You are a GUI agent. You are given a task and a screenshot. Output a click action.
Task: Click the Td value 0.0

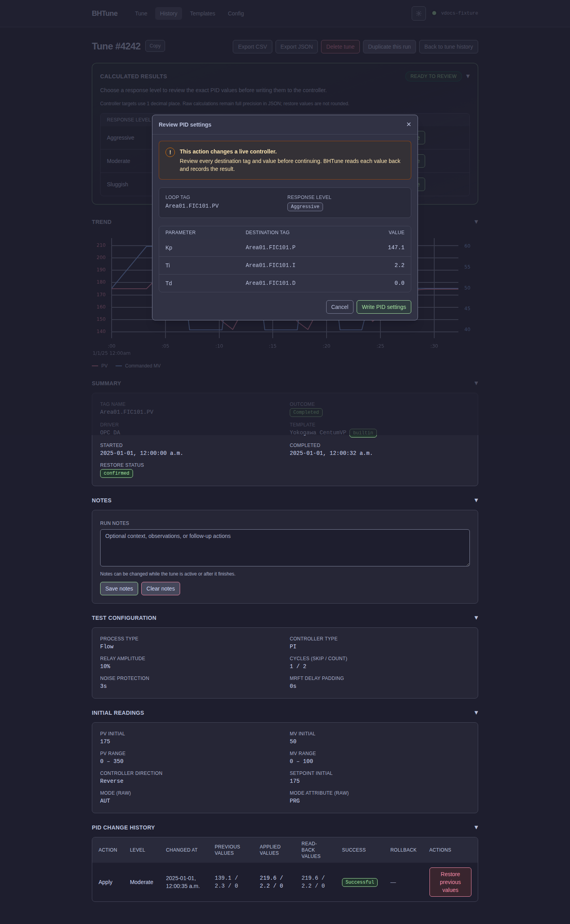pyautogui.click(x=399, y=283)
